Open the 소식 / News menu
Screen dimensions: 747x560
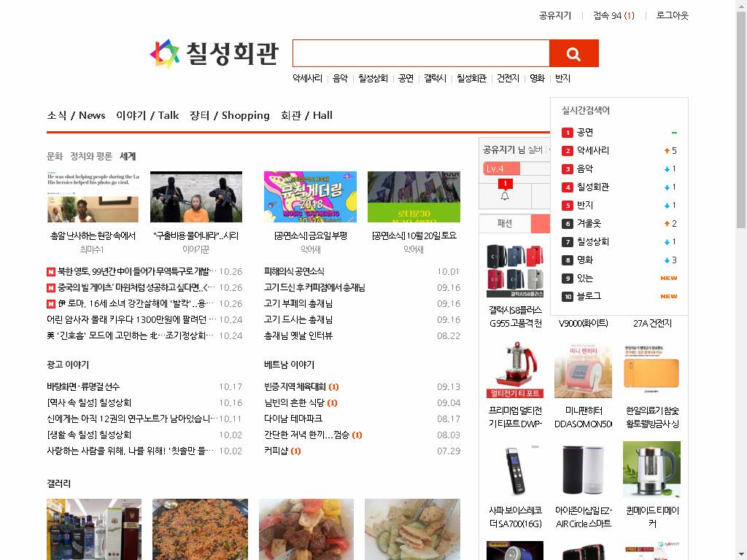[76, 115]
